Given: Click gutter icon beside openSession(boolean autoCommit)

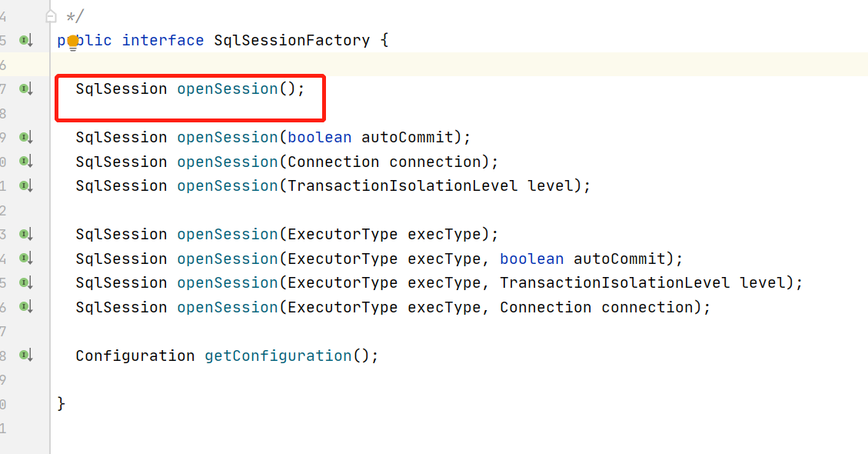Looking at the screenshot, I should coord(26,138).
